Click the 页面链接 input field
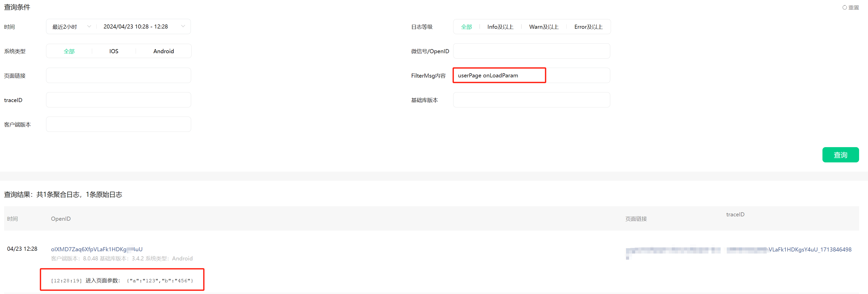 (118, 76)
